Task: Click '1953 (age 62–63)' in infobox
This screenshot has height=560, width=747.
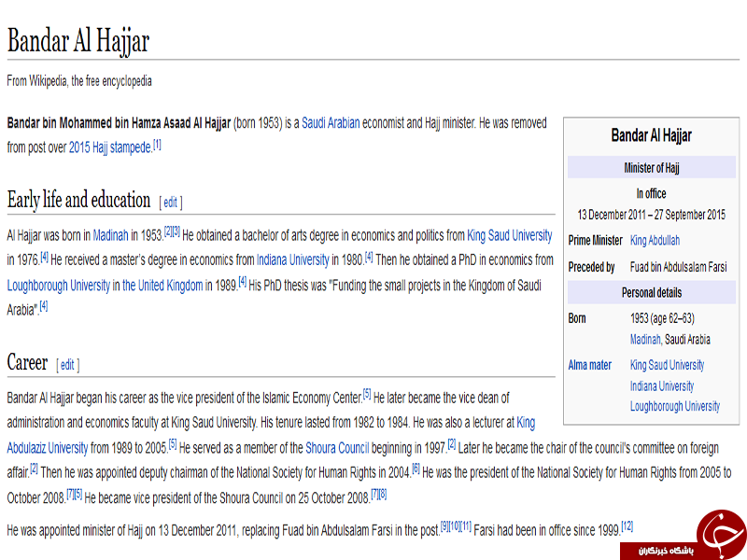Action: coord(662,318)
